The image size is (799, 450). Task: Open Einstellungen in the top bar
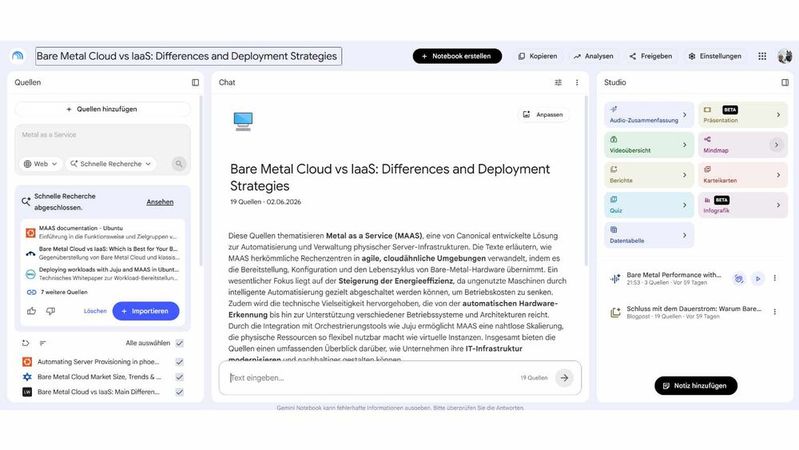(x=715, y=56)
